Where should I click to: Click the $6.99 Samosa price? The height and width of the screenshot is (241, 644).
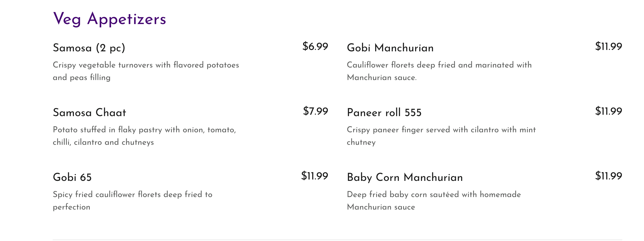(x=315, y=46)
